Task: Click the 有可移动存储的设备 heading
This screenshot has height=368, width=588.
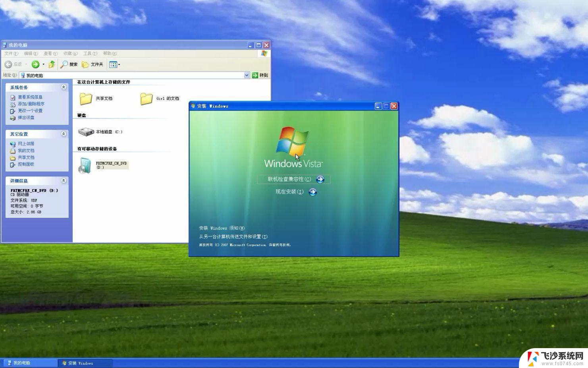Action: pyautogui.click(x=97, y=149)
